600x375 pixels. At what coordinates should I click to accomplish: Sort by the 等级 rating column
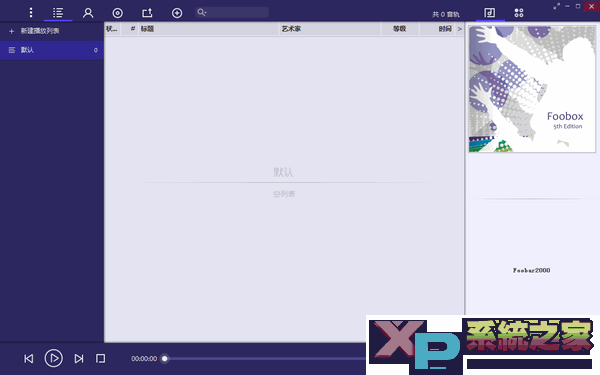(399, 29)
